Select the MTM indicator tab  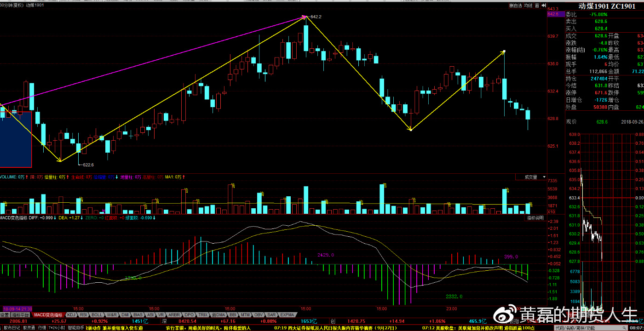coord(246,315)
